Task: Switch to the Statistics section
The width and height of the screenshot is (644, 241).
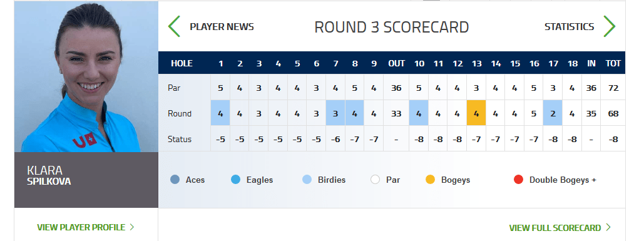Action: coord(570,27)
